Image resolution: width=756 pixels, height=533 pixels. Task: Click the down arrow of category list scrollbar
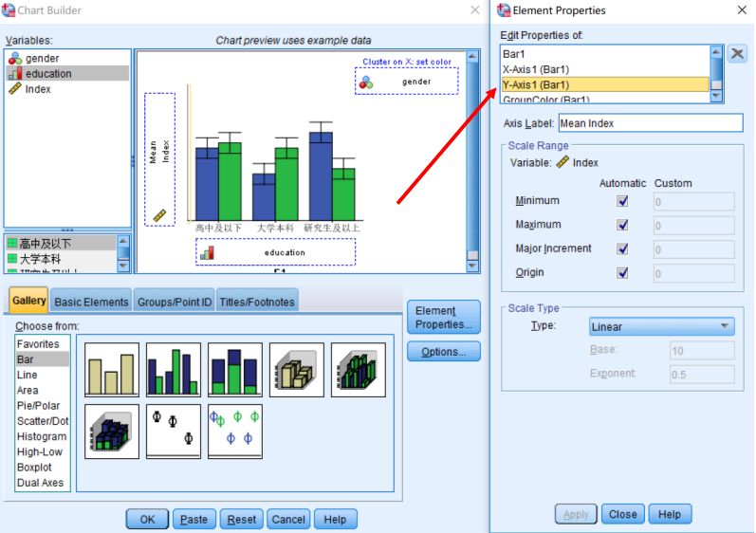(123, 266)
